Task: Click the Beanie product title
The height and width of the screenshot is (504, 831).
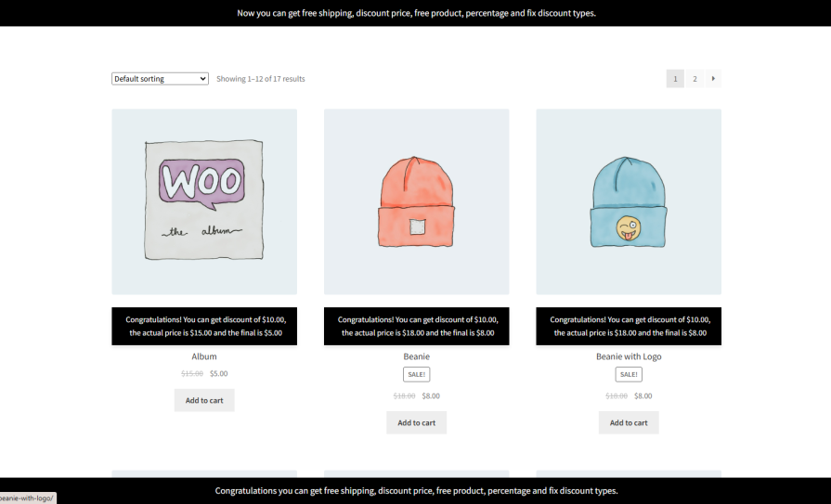Action: (416, 356)
